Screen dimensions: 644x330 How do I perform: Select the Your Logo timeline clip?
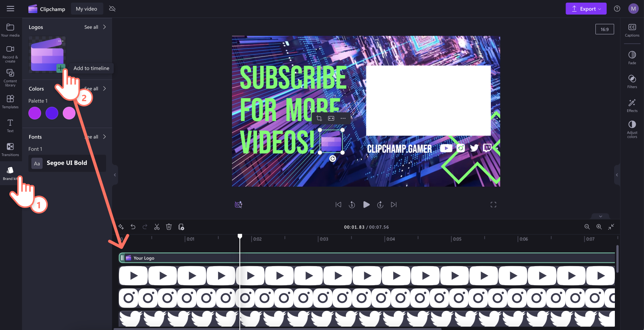click(367, 258)
